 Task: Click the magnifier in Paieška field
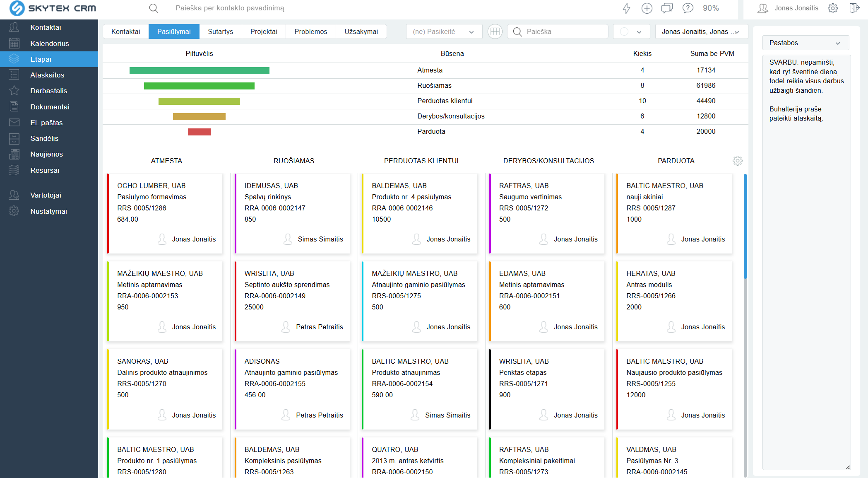(x=517, y=31)
